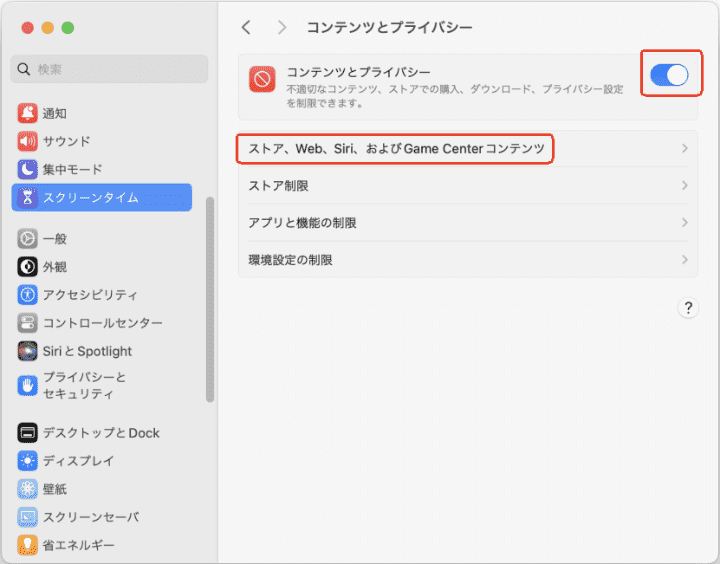Click the ディスプレイ sun icon
Image resolution: width=720 pixels, height=564 pixels.
(27, 461)
